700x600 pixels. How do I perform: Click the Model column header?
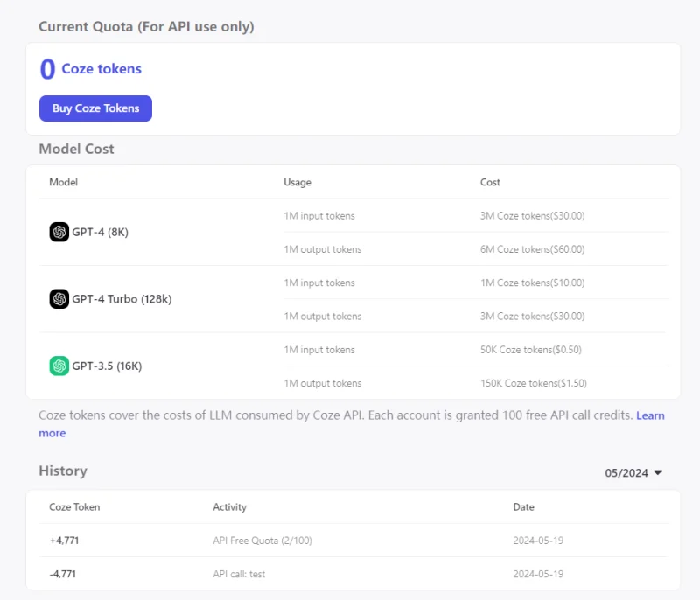point(63,182)
